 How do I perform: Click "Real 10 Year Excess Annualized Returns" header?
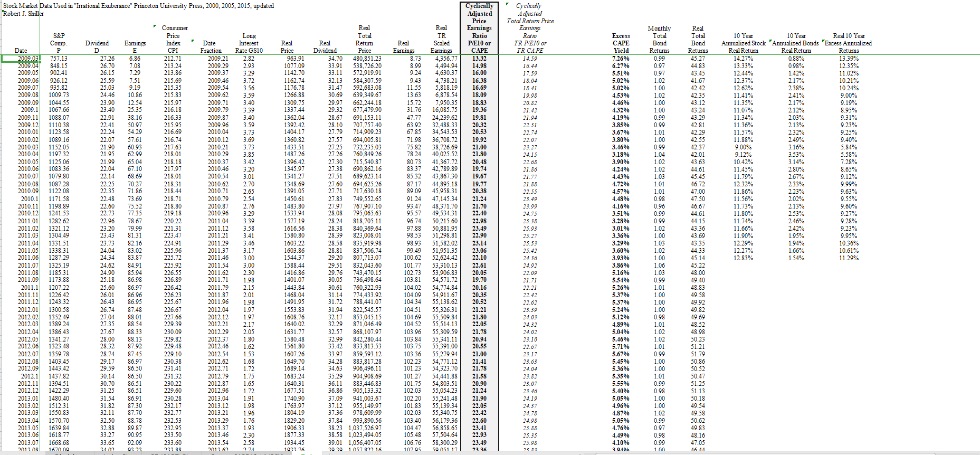[849, 43]
